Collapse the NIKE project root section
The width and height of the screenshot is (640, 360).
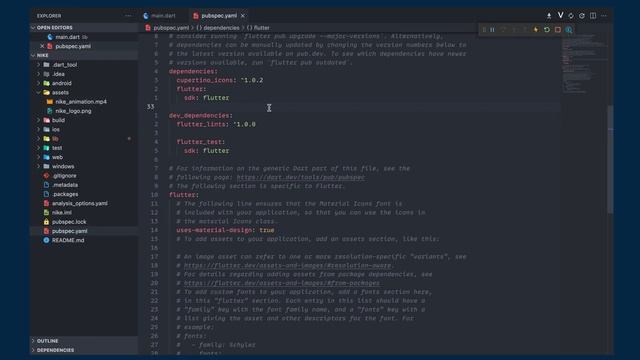point(42,55)
